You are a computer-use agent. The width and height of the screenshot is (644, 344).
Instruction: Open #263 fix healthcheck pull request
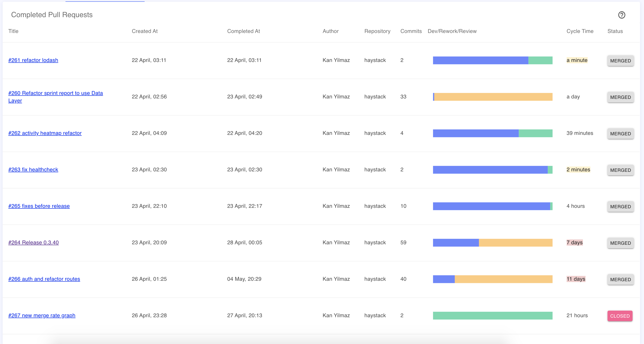[x=33, y=170]
